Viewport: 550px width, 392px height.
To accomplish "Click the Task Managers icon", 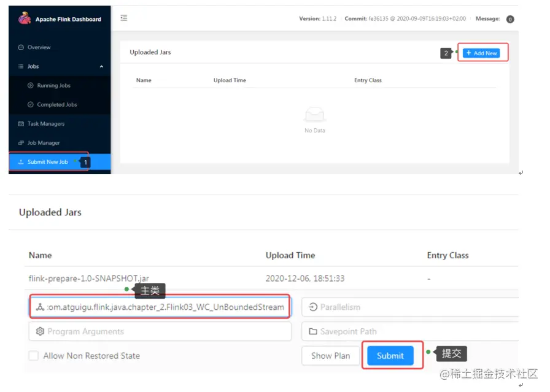I will pos(21,124).
